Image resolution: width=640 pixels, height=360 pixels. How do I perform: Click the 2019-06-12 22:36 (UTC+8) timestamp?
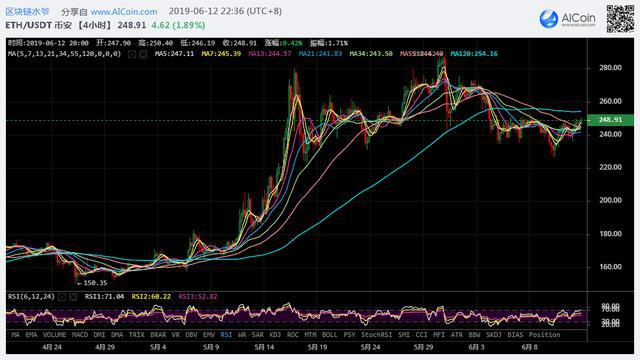point(225,11)
